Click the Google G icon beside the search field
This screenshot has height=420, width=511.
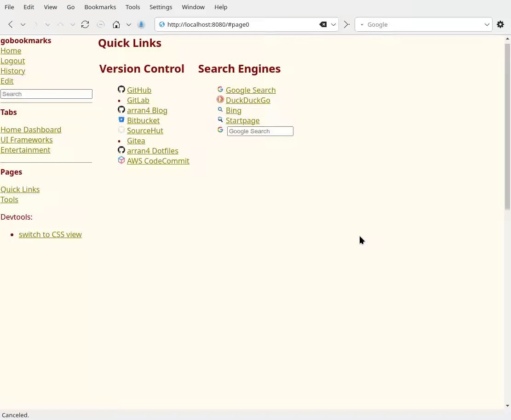[x=220, y=130]
